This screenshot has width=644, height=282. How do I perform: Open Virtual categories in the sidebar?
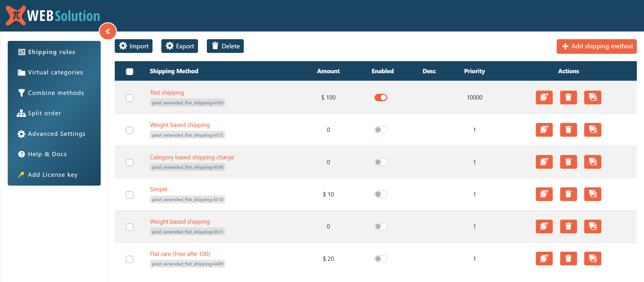point(55,72)
